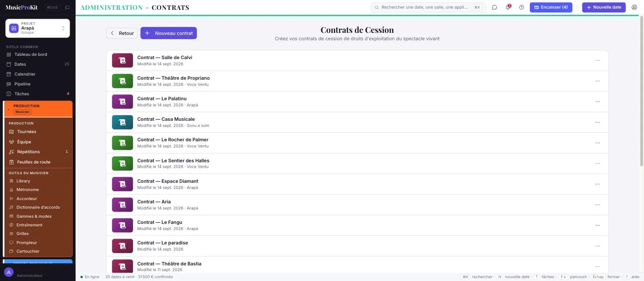The height and width of the screenshot is (281, 644).
Task: Open the user account icon
Action: coord(634,7)
